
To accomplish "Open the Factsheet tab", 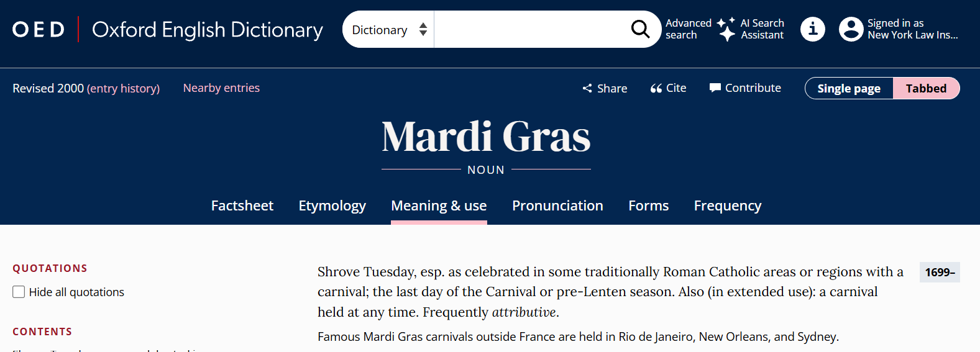I will (x=242, y=205).
